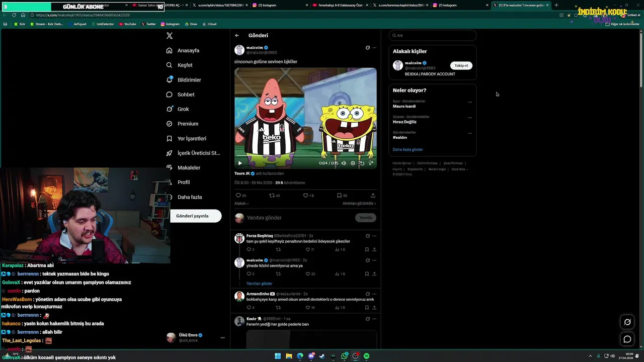644x362 pixels.
Task: Click Grok icon on Emir's reply
Action: [x=368, y=319]
